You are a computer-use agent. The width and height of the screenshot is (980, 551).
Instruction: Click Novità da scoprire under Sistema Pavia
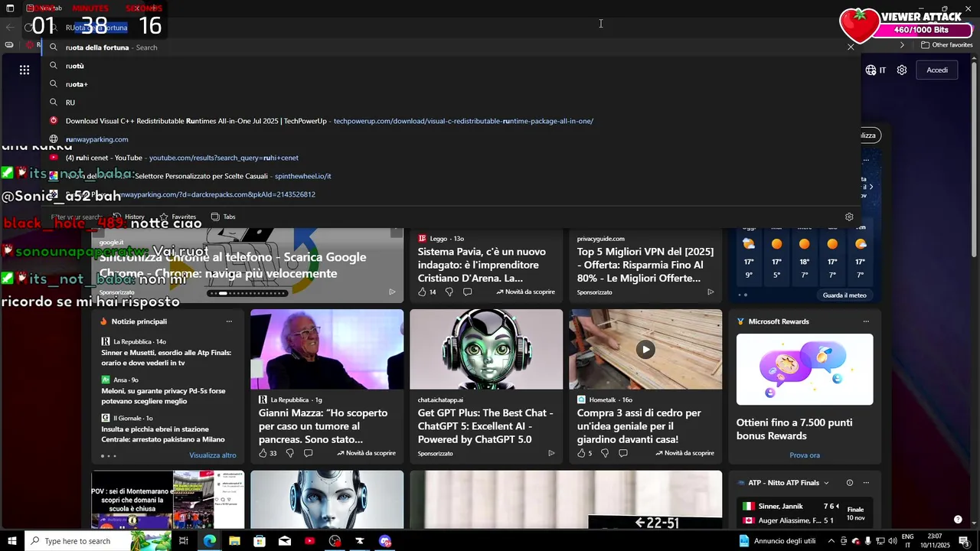[525, 292]
